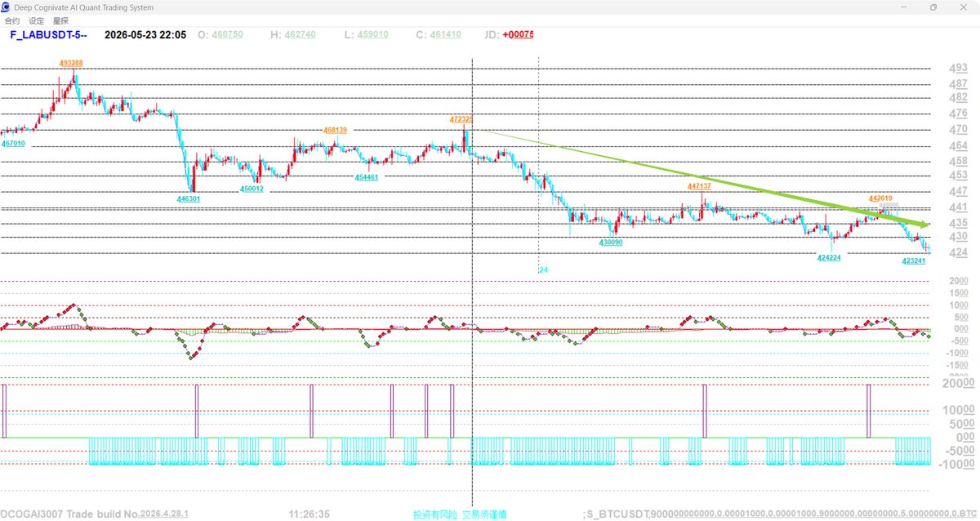Restore down the trading system window

click(x=933, y=7)
